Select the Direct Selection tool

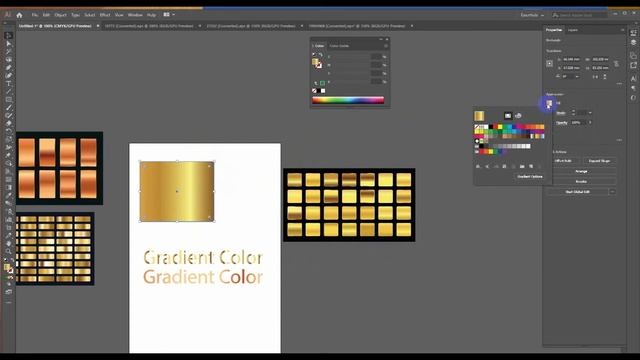pyautogui.click(x=8, y=44)
